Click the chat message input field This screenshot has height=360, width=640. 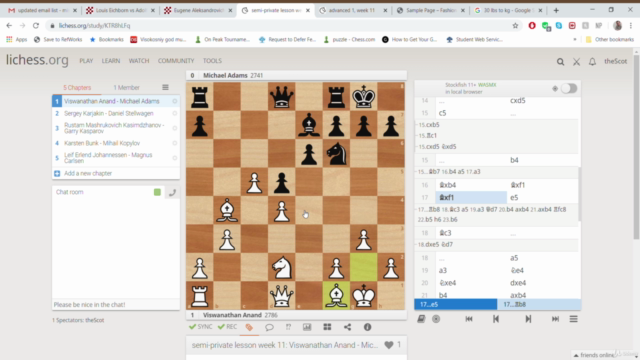[116, 304]
